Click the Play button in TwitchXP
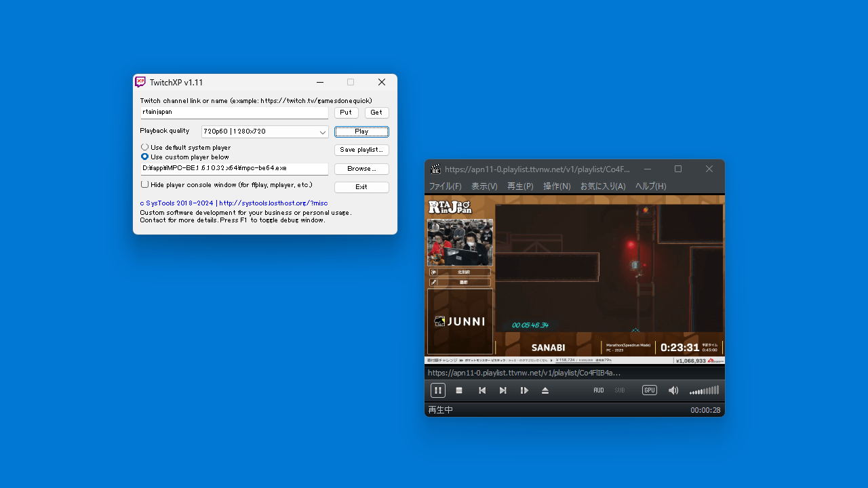868x488 pixels. tap(361, 131)
